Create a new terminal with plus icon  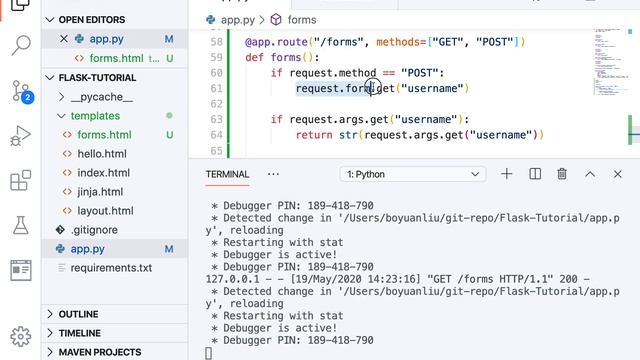[507, 174]
